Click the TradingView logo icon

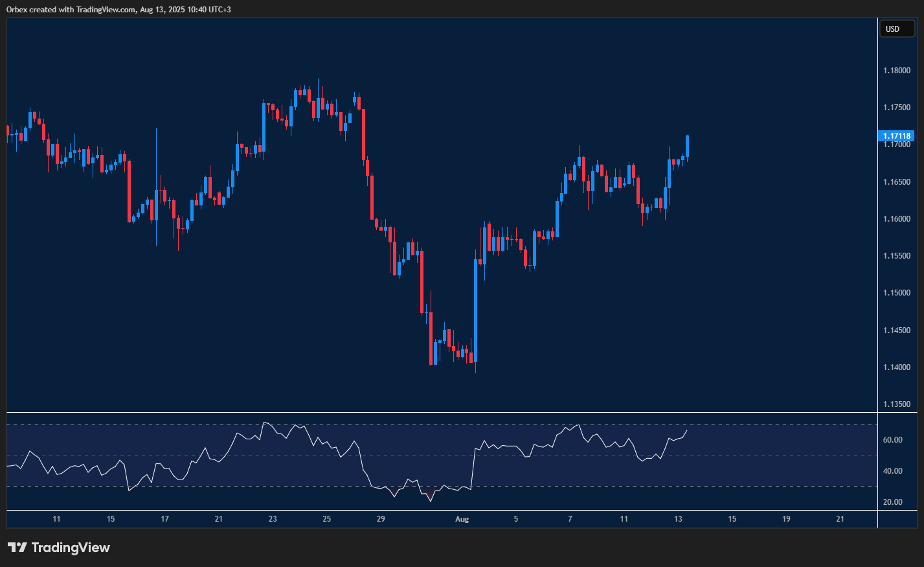17,548
